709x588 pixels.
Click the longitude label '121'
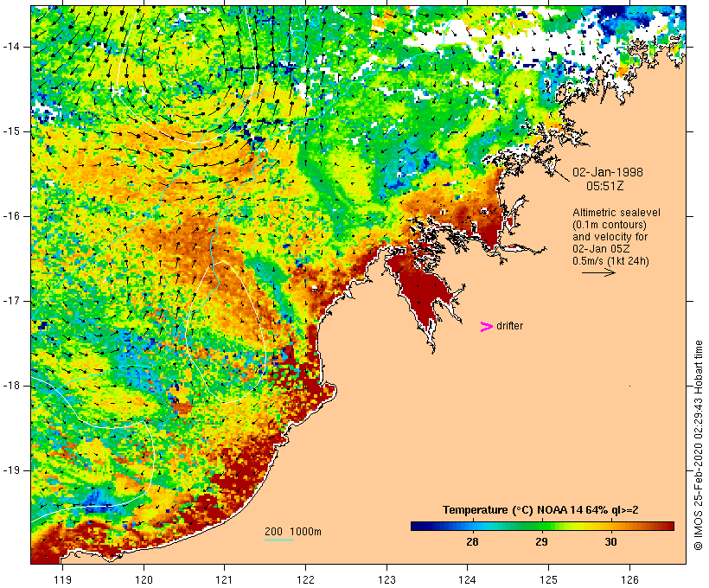point(224,579)
